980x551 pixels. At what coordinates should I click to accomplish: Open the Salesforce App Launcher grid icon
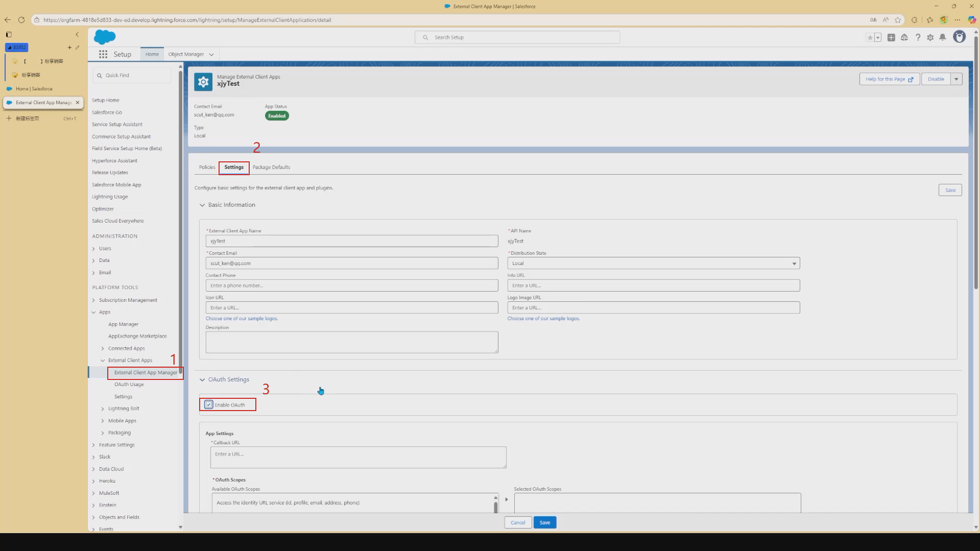click(x=103, y=54)
